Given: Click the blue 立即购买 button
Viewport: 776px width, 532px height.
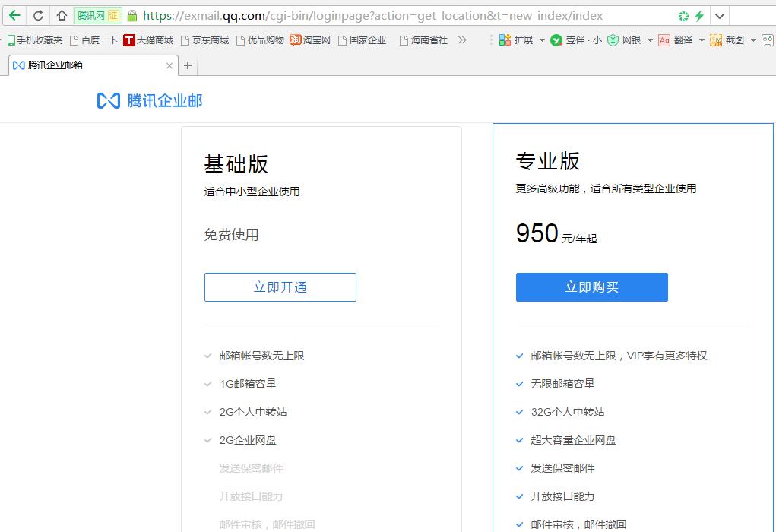Looking at the screenshot, I should tap(591, 287).
